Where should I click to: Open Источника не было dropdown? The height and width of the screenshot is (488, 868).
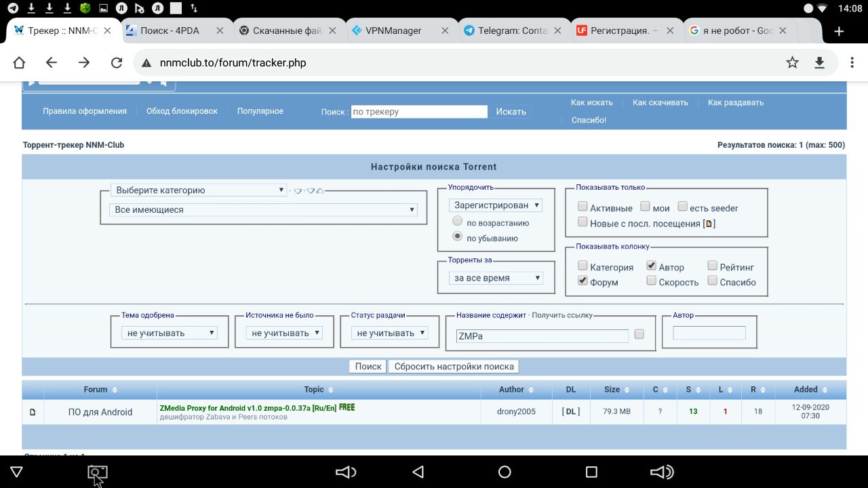tap(283, 333)
